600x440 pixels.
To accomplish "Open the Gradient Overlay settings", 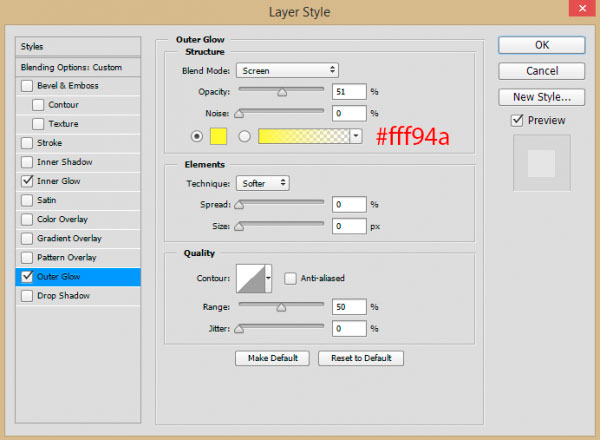I will pyautogui.click(x=69, y=238).
